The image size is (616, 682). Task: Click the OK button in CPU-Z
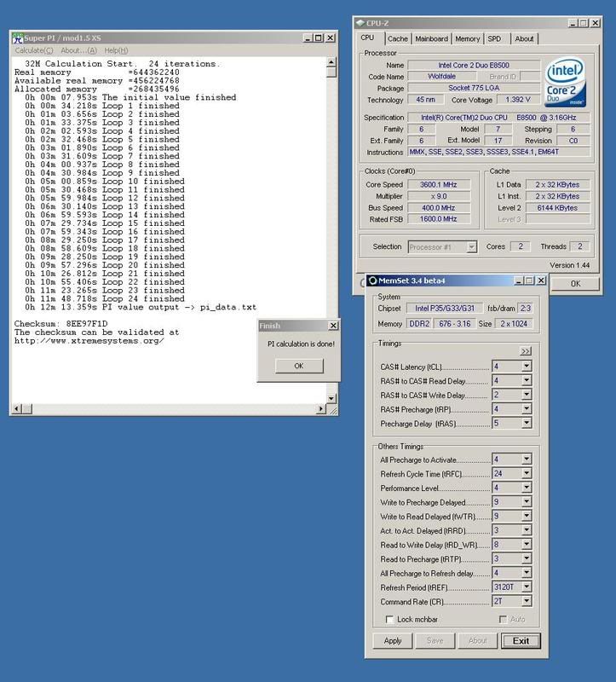click(576, 284)
